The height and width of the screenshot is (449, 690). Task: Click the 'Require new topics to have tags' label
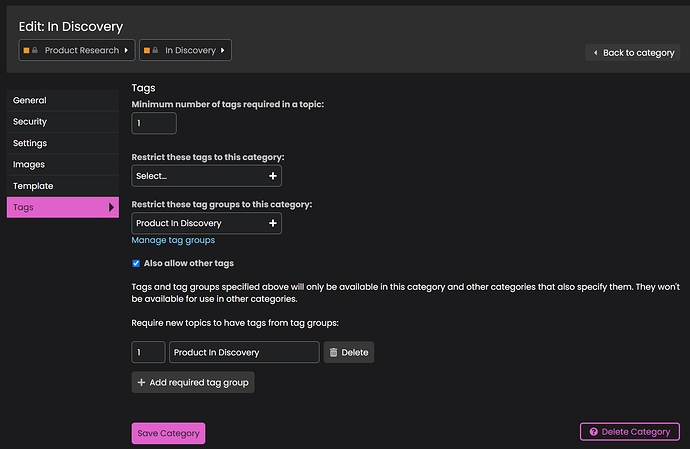tap(235, 323)
